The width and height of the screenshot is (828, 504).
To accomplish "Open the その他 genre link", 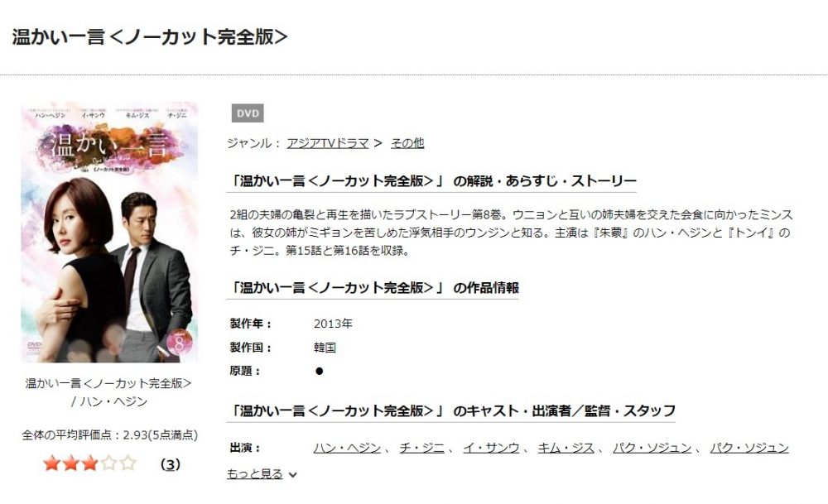I will [x=407, y=143].
